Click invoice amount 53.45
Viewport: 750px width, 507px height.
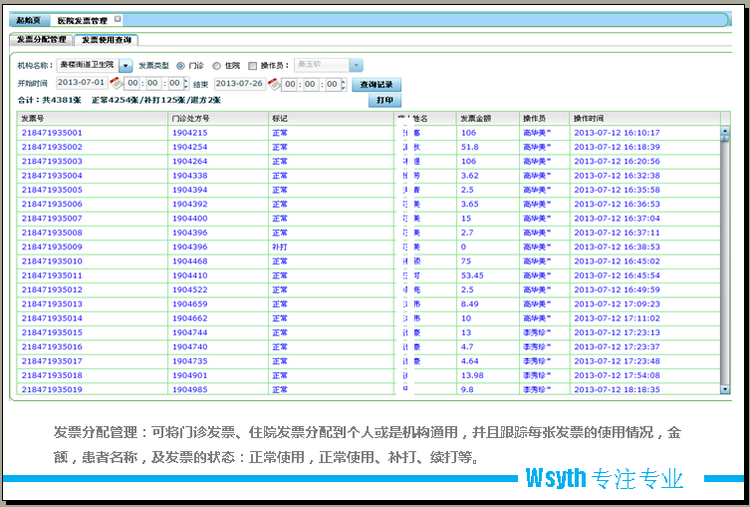(472, 276)
